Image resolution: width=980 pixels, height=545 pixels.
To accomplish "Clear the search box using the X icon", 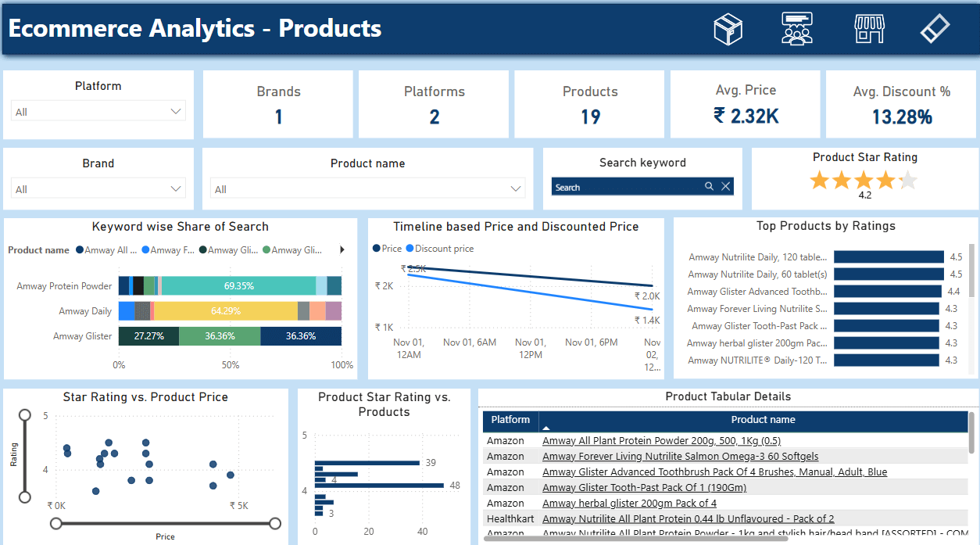I will 725,186.
